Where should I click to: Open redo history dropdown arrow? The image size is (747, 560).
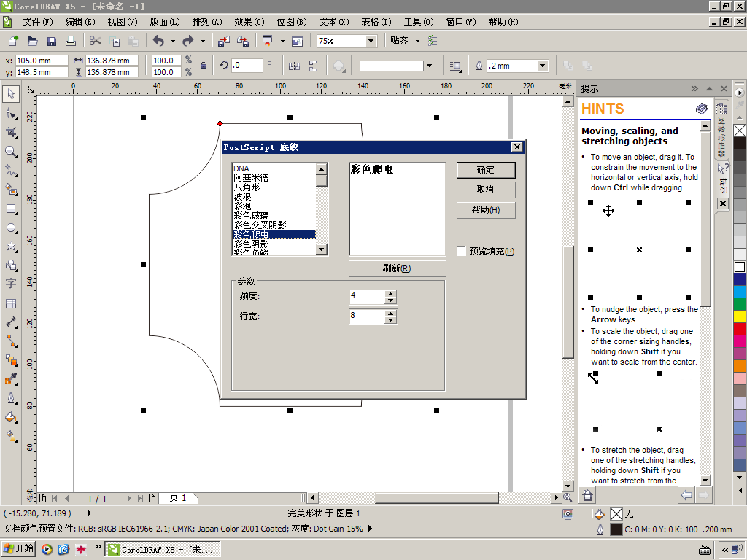point(203,41)
